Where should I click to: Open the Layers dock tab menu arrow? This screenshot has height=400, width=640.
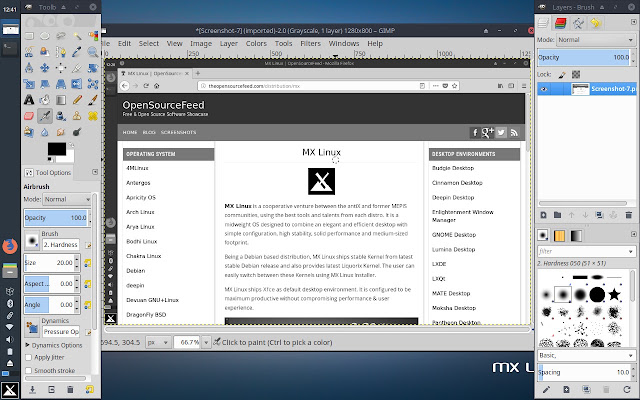[634, 22]
